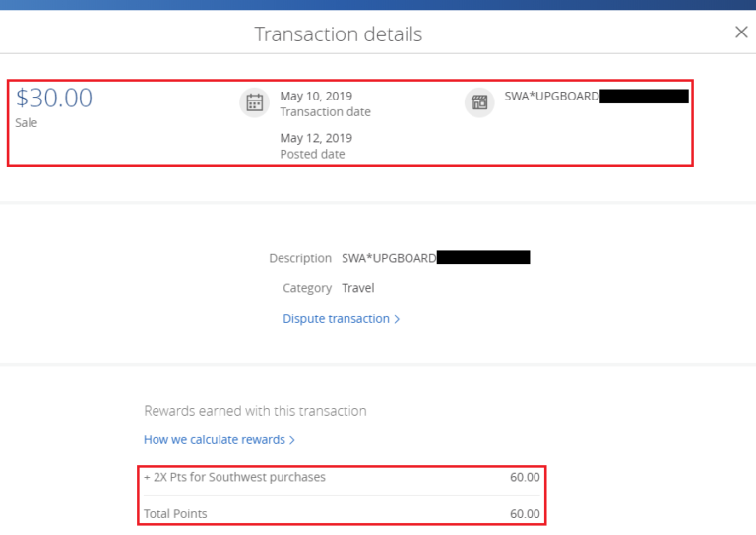Click the Sale label under the amount
This screenshot has width=756, height=535.
[26, 122]
